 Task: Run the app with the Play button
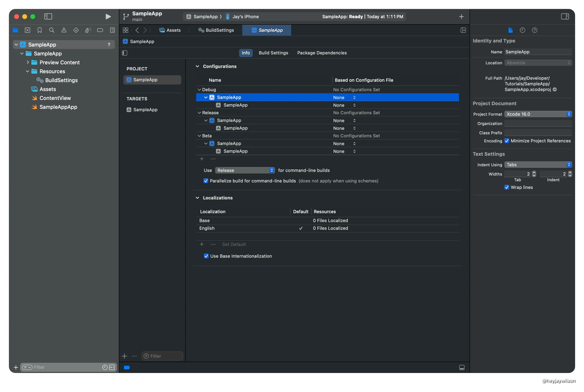pyautogui.click(x=108, y=17)
